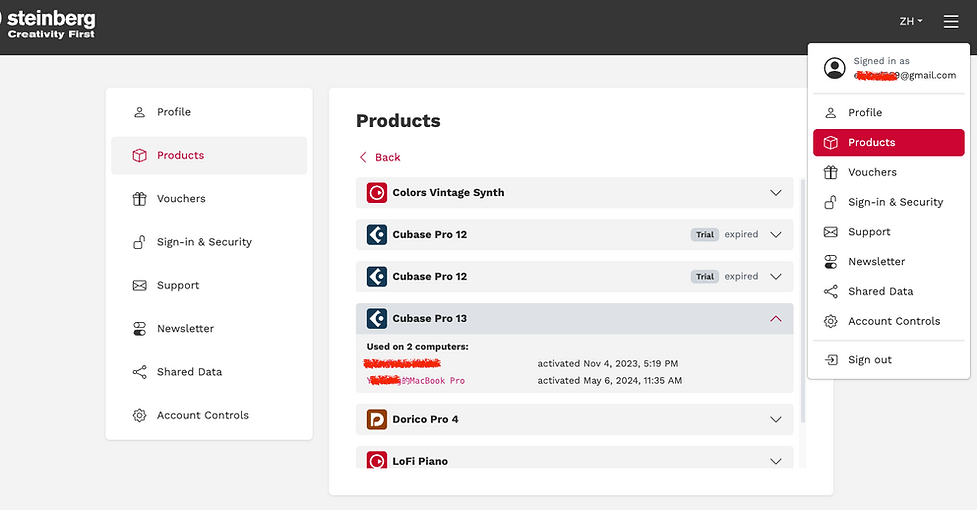Image resolution: width=977 pixels, height=510 pixels.
Task: Click the first redacted computer name link
Action: [x=403, y=363]
